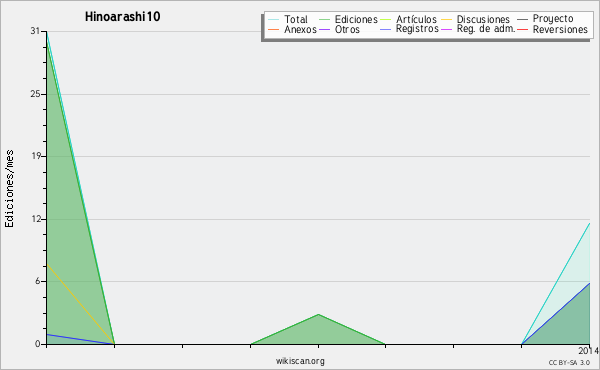Click the 6 value on the y-axis
Viewport: 600px width, 370px height.
pos(38,281)
